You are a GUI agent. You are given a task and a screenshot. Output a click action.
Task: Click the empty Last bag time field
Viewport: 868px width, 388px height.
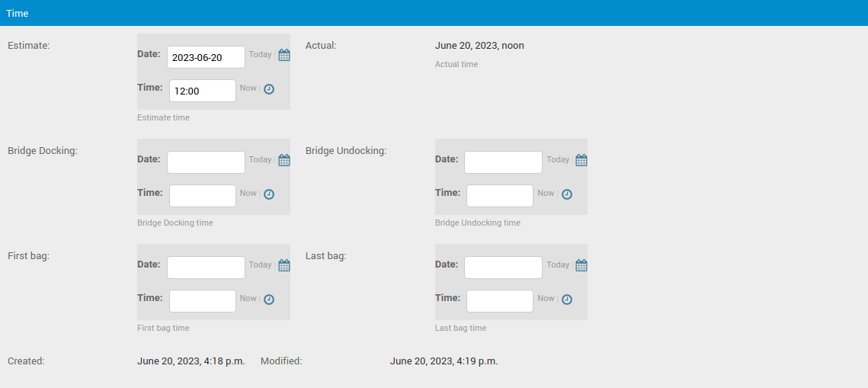[499, 301]
